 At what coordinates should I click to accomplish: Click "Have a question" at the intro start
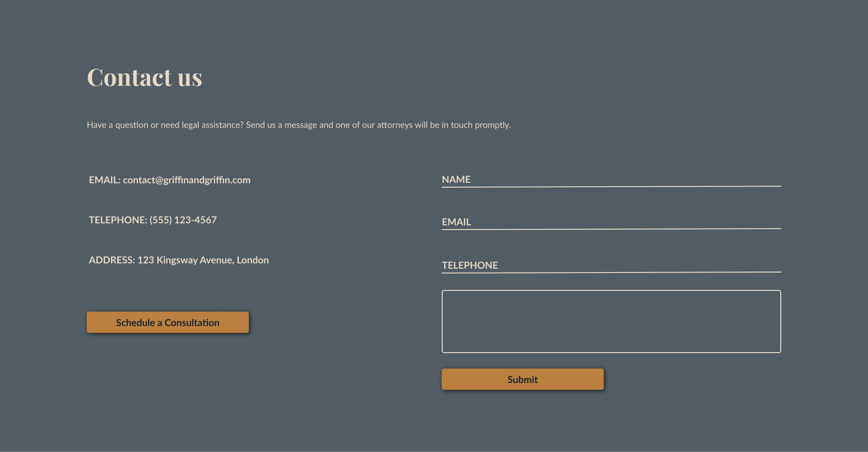117,125
